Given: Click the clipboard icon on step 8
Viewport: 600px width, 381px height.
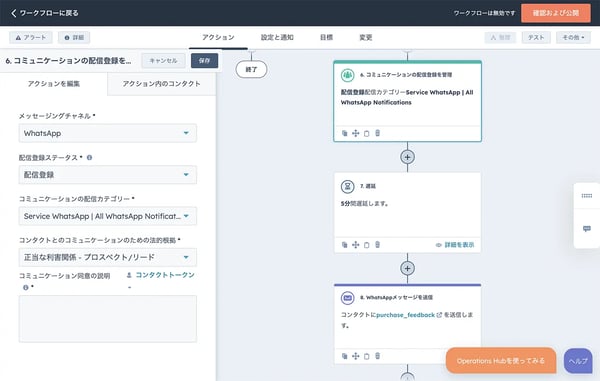Looking at the screenshot, I should click(366, 356).
